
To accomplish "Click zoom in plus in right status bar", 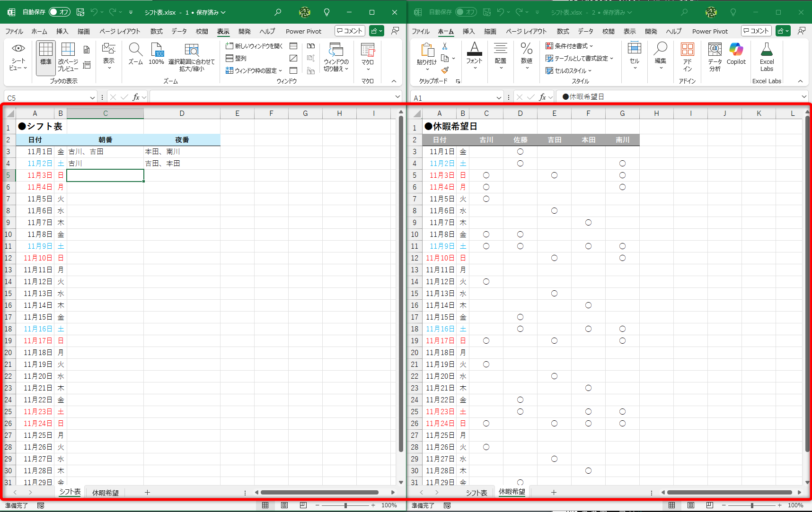I will [779, 505].
